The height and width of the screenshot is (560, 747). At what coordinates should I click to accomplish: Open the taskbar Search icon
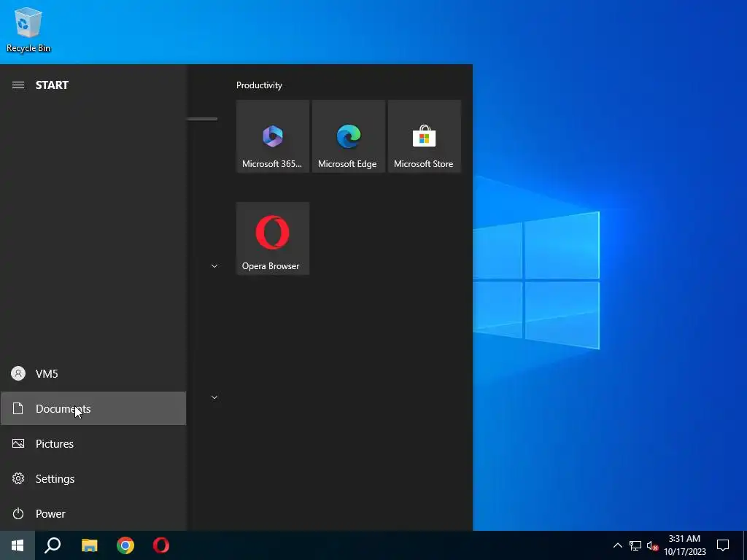pos(53,545)
